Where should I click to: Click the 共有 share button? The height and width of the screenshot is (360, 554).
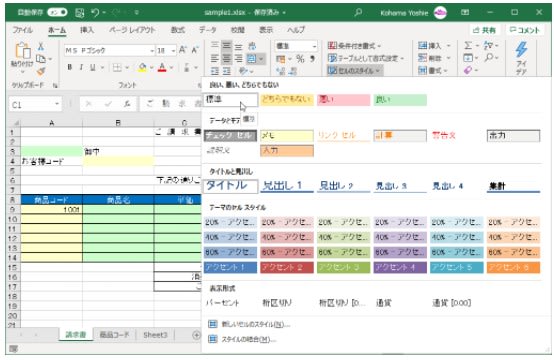click(485, 30)
